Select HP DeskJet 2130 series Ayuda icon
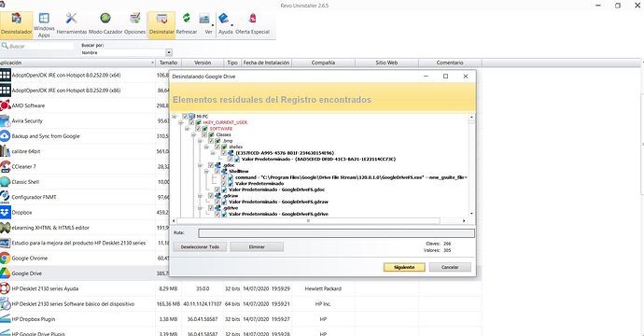The height and width of the screenshot is (336, 644). [5, 288]
